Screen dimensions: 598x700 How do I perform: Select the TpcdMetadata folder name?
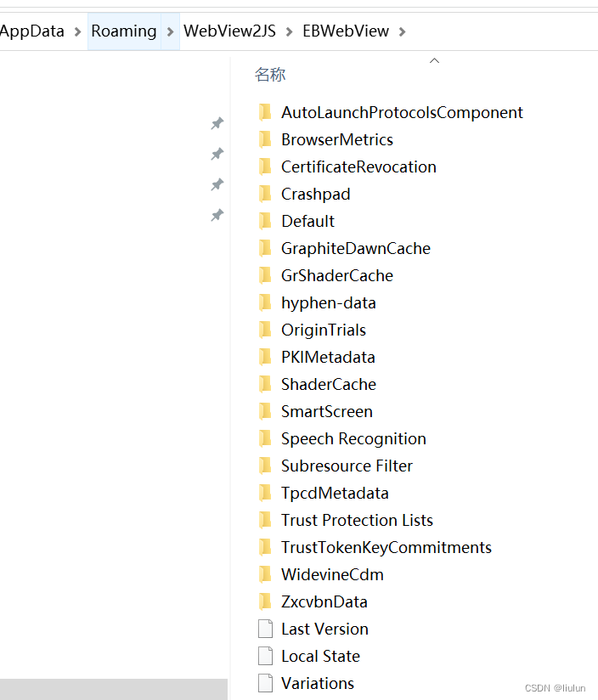335,494
